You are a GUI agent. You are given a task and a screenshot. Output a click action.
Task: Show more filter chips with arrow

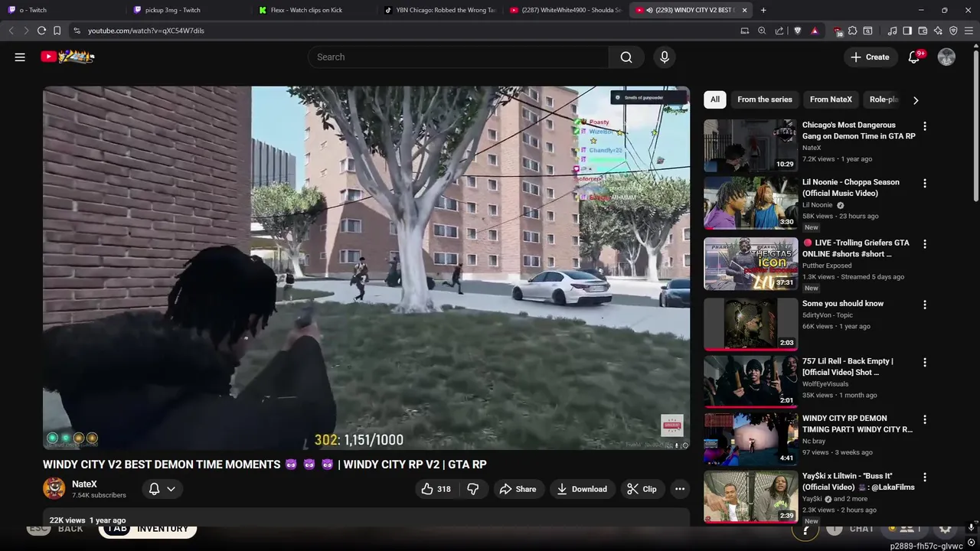coord(916,100)
